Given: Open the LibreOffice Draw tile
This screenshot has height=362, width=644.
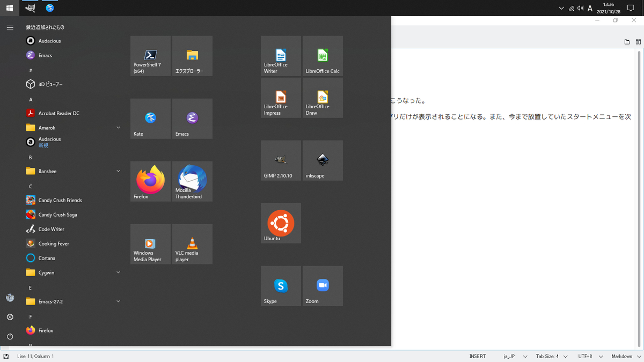Looking at the screenshot, I should click(323, 98).
